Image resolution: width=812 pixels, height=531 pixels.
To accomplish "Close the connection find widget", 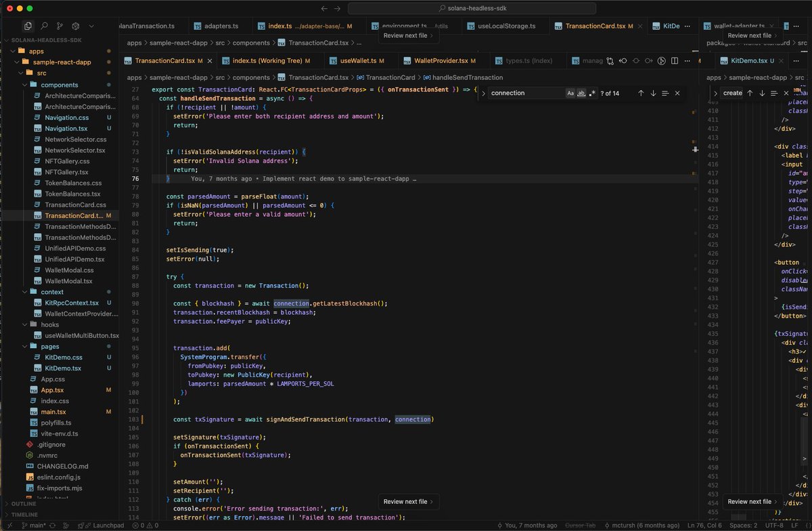I will [677, 93].
